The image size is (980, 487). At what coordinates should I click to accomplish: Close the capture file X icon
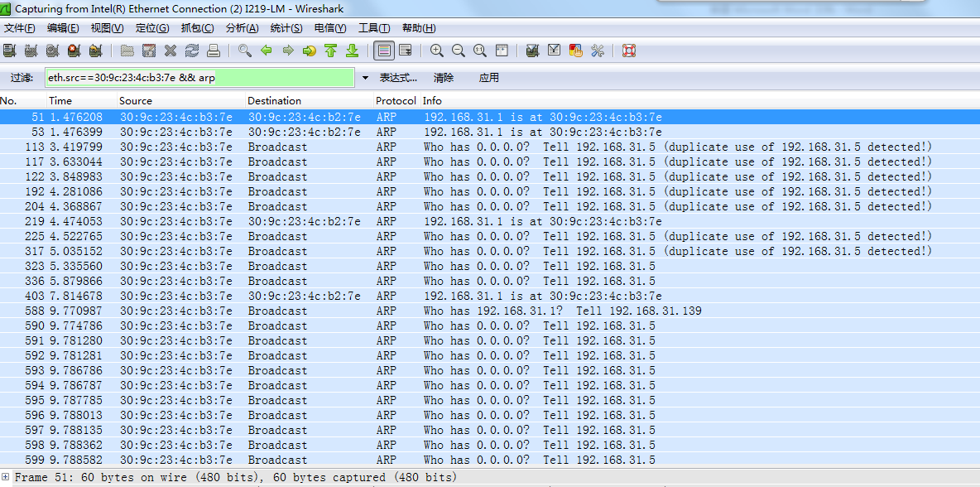(170, 51)
